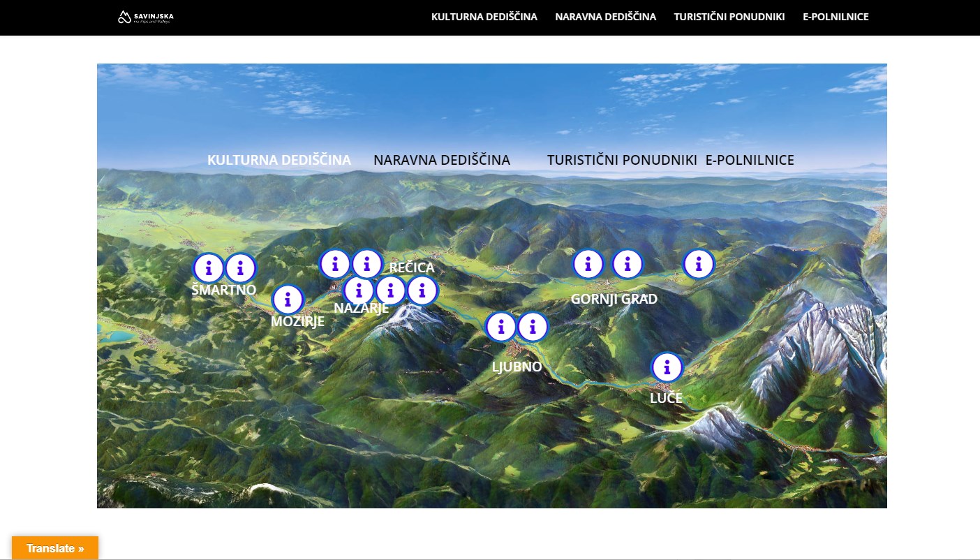Select Naravna dediščina filter on the map

[442, 160]
